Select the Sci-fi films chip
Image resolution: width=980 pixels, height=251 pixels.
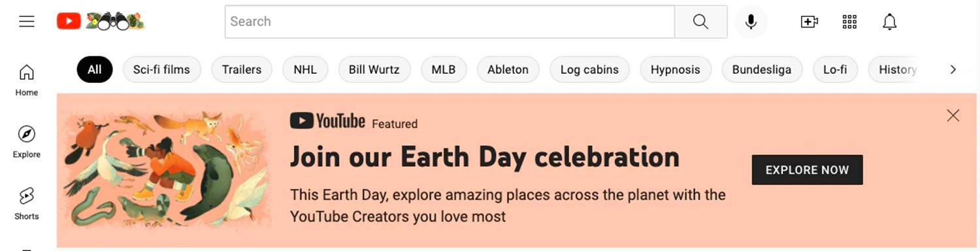click(x=161, y=69)
